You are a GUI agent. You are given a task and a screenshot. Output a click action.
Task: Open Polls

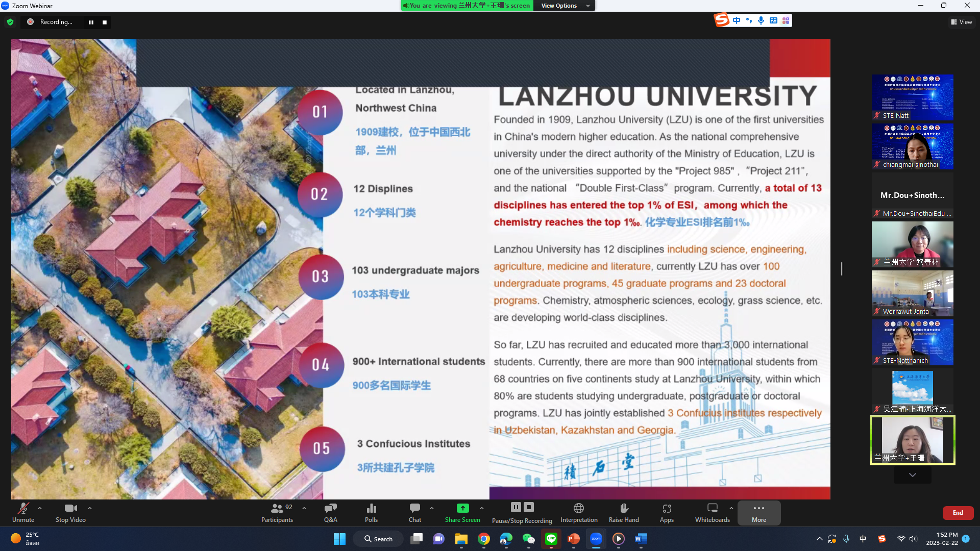(372, 512)
